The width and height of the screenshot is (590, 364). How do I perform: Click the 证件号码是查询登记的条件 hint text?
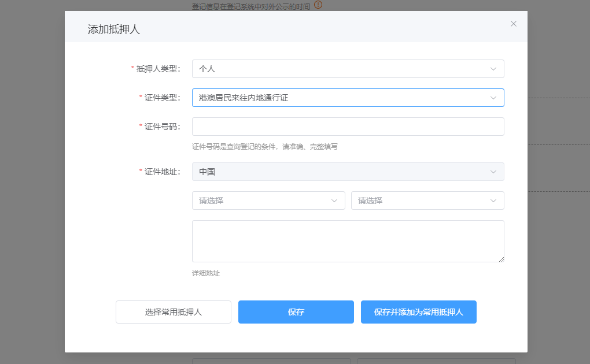(x=264, y=147)
